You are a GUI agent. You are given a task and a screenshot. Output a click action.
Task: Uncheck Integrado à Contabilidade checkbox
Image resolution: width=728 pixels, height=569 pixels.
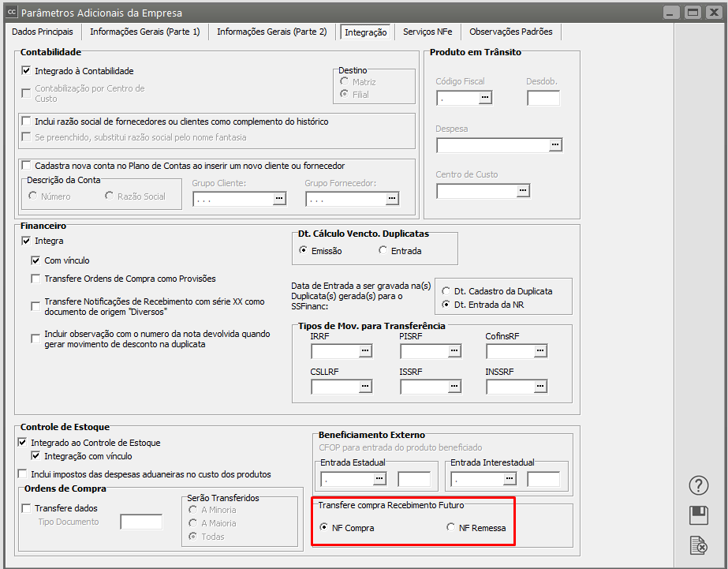click(x=26, y=71)
